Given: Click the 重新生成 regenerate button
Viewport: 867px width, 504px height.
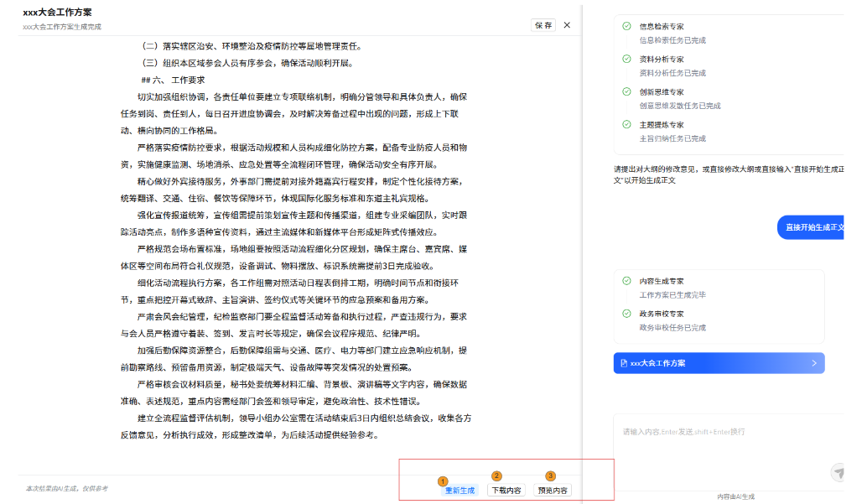Looking at the screenshot, I should point(459,491).
